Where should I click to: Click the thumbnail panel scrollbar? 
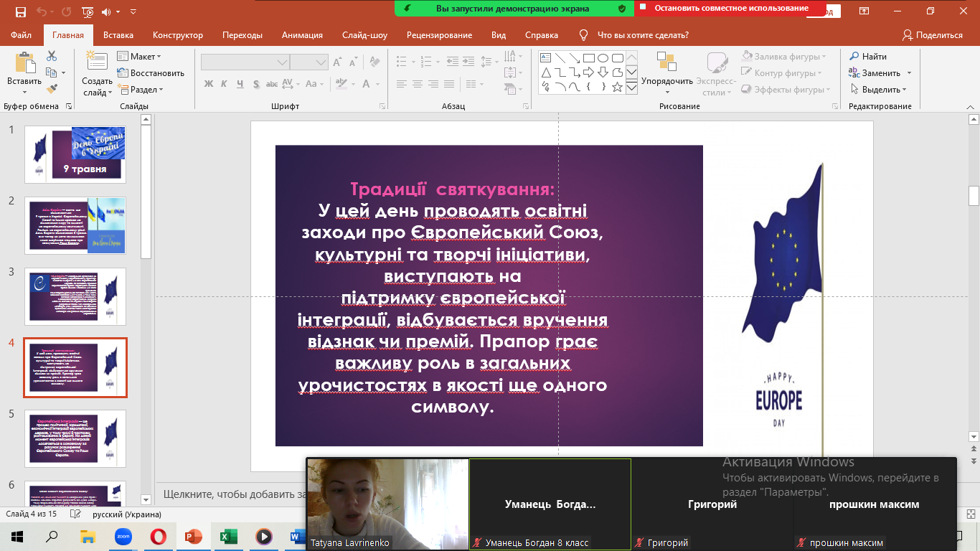146,194
